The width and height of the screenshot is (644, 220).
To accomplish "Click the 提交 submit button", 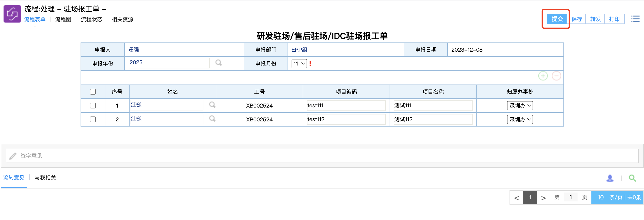I will 557,19.
